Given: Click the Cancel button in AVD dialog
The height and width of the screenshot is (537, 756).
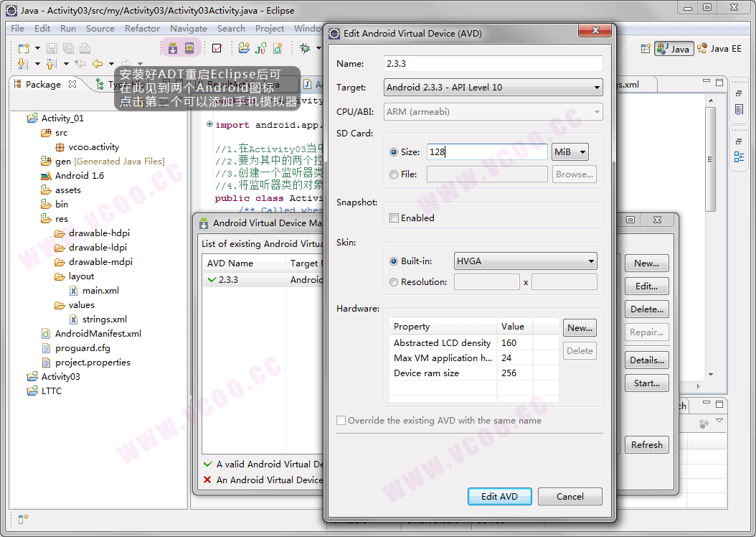Looking at the screenshot, I should point(570,497).
